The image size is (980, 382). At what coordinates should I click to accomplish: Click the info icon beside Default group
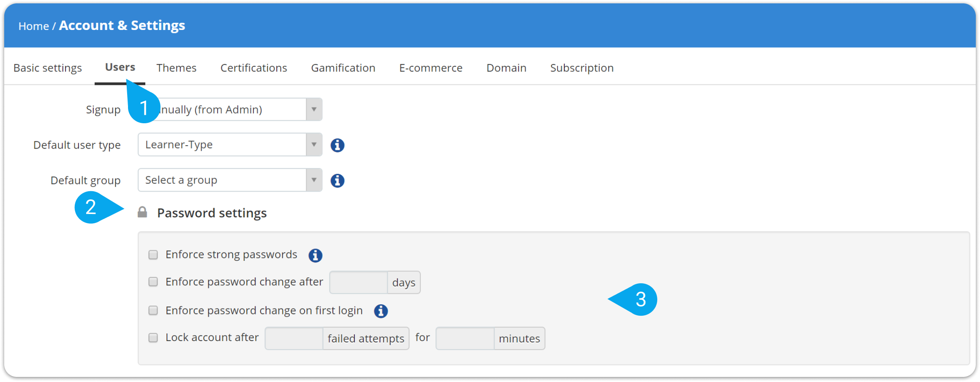click(x=338, y=180)
